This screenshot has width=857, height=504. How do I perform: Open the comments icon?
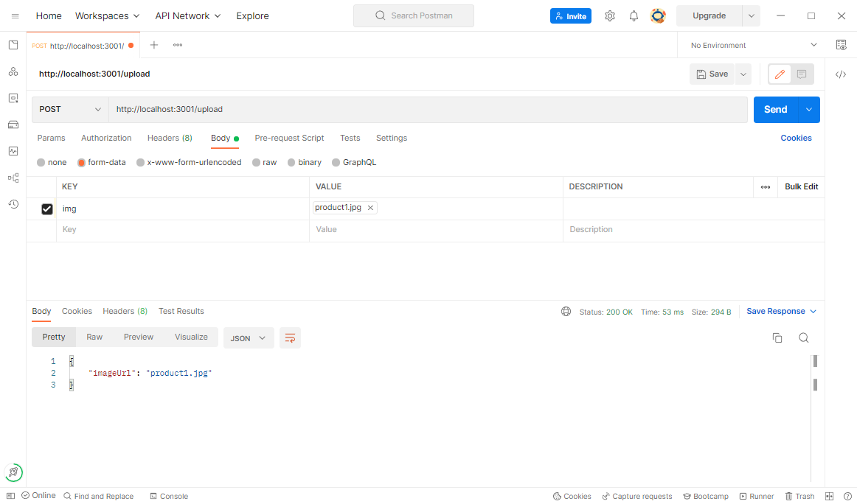pos(802,74)
